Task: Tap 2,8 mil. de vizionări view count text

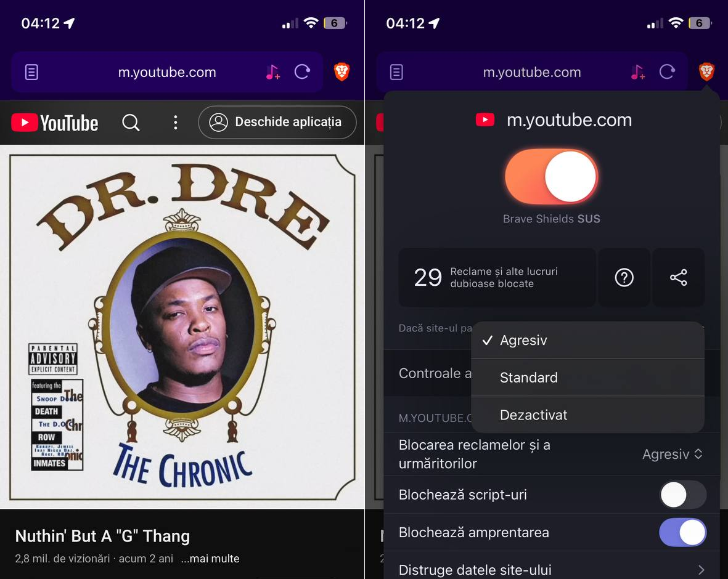Action: (62, 559)
